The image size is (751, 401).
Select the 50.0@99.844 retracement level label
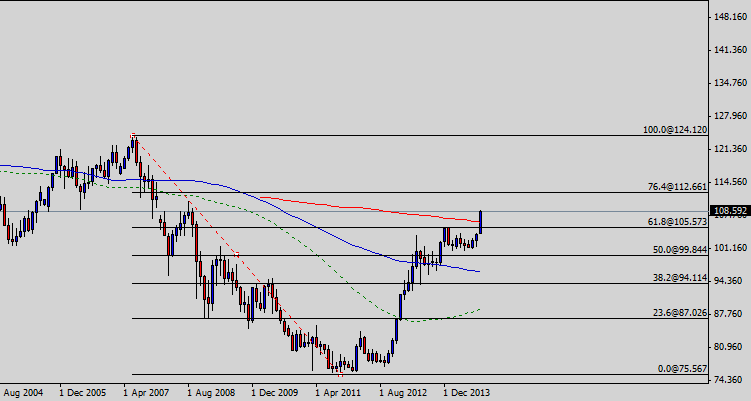pos(678,249)
